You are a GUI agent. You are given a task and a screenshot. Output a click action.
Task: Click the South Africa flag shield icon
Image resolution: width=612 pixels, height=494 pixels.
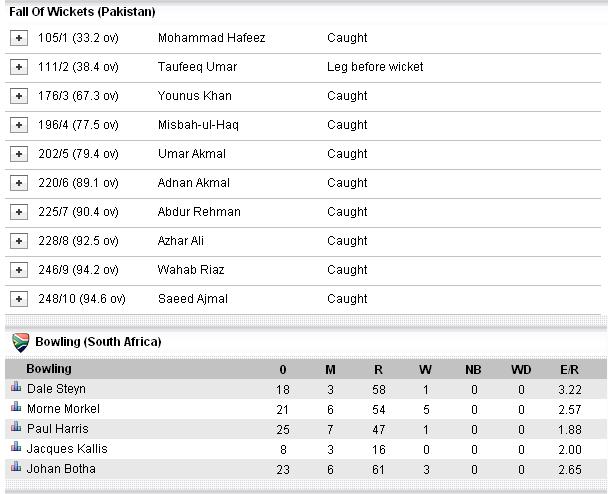click(x=21, y=342)
